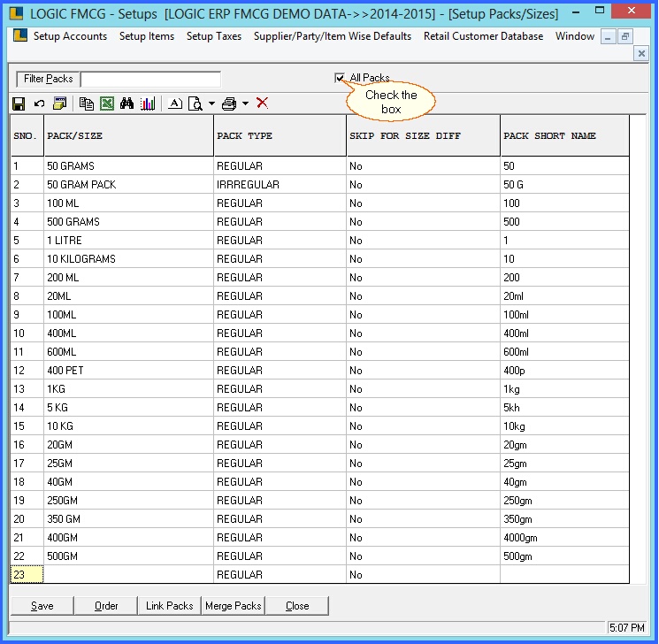Click the Copy pages toolbar icon
Image resolution: width=659 pixels, height=644 pixels.
click(x=86, y=103)
